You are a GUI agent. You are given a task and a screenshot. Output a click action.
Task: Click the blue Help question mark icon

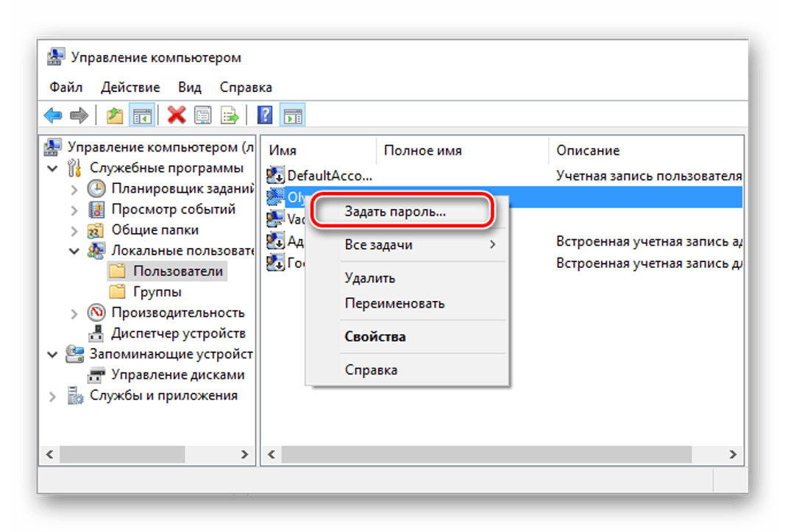(x=265, y=115)
